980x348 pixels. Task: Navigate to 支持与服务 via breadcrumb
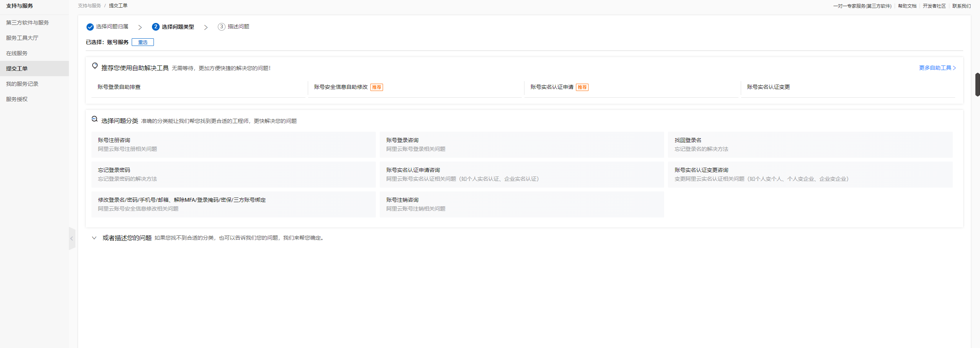point(89,5)
